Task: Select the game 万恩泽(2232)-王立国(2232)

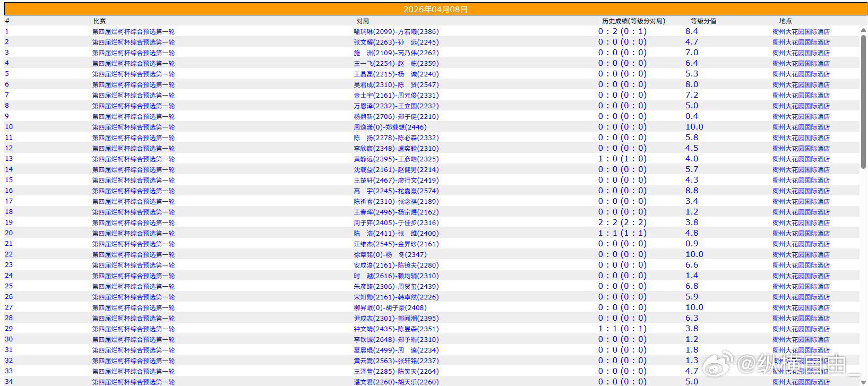Action: [x=396, y=106]
